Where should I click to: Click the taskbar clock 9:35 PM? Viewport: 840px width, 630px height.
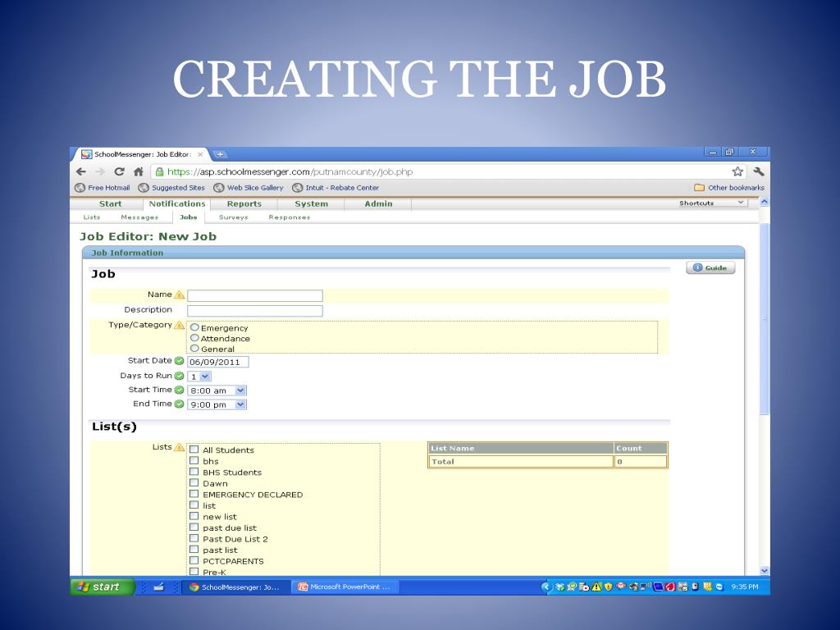point(745,587)
